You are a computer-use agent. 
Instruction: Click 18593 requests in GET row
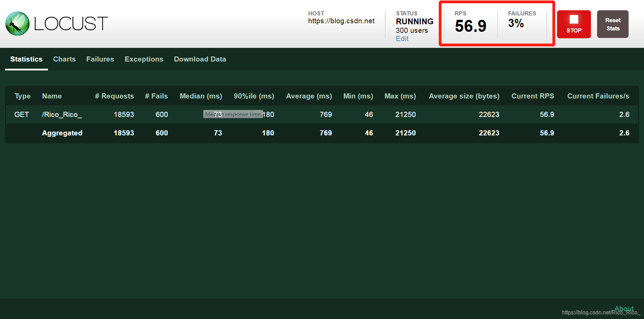(x=124, y=115)
